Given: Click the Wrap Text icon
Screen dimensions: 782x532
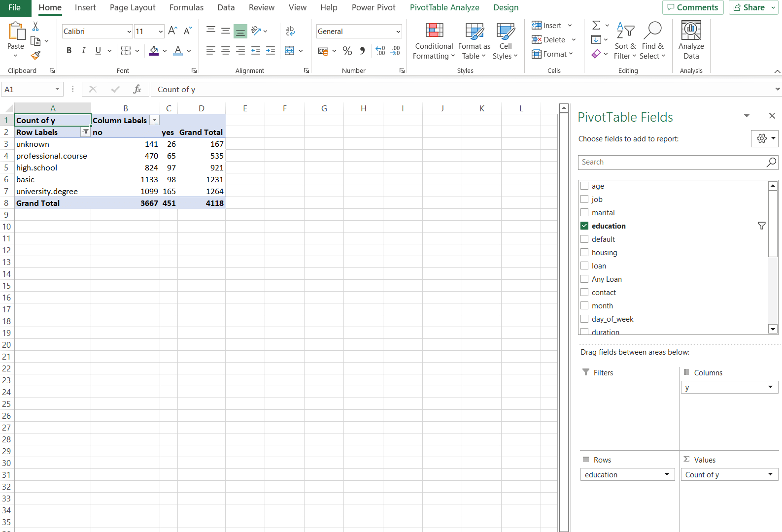Looking at the screenshot, I should pyautogui.click(x=290, y=31).
